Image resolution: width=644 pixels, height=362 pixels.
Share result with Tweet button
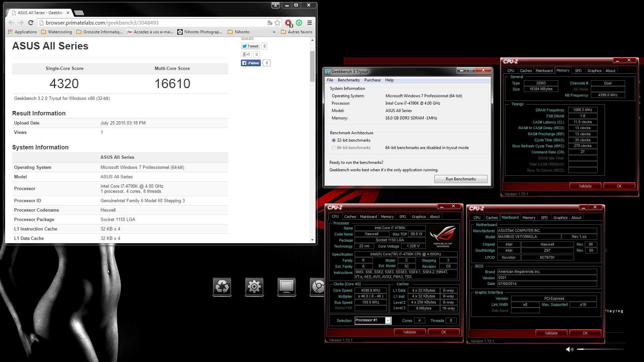(x=250, y=46)
